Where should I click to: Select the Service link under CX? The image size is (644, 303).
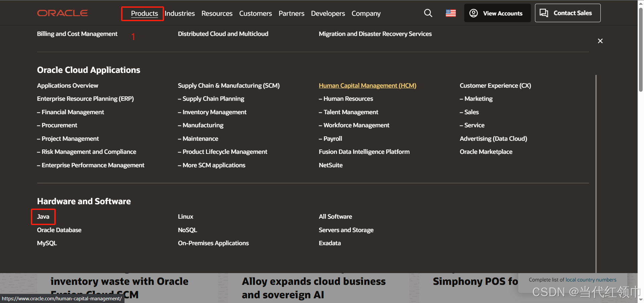pyautogui.click(x=472, y=125)
